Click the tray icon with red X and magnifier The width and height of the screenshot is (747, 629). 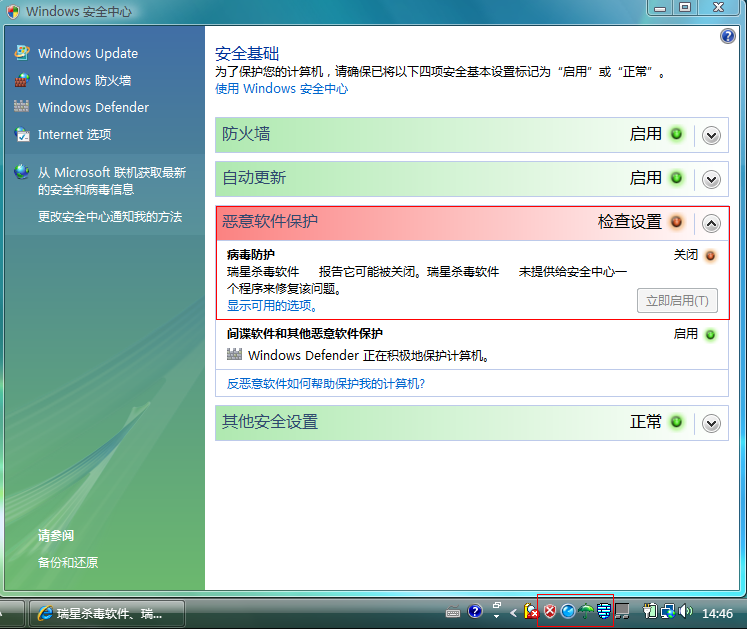[x=531, y=611]
